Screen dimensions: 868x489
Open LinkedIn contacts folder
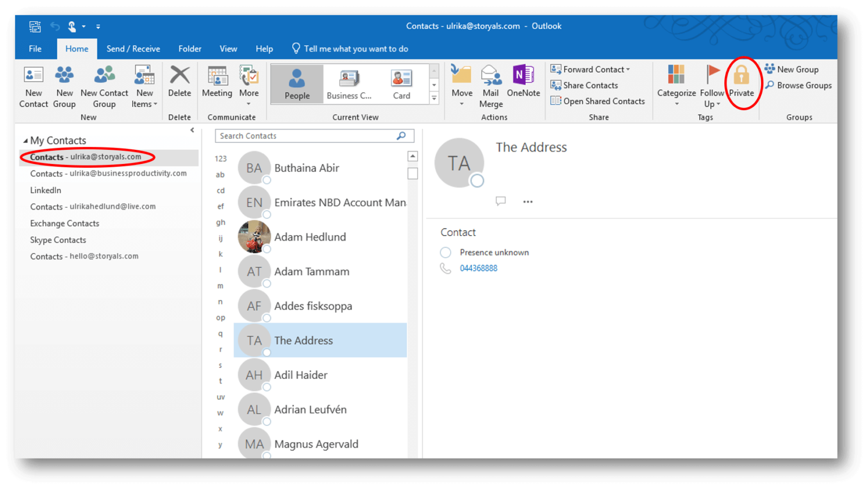pyautogui.click(x=46, y=190)
